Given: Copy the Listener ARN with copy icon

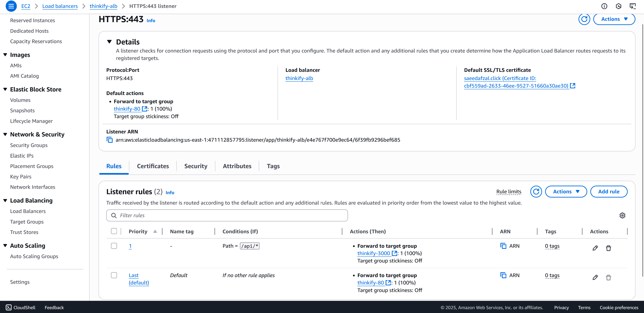Looking at the screenshot, I should pyautogui.click(x=109, y=140).
